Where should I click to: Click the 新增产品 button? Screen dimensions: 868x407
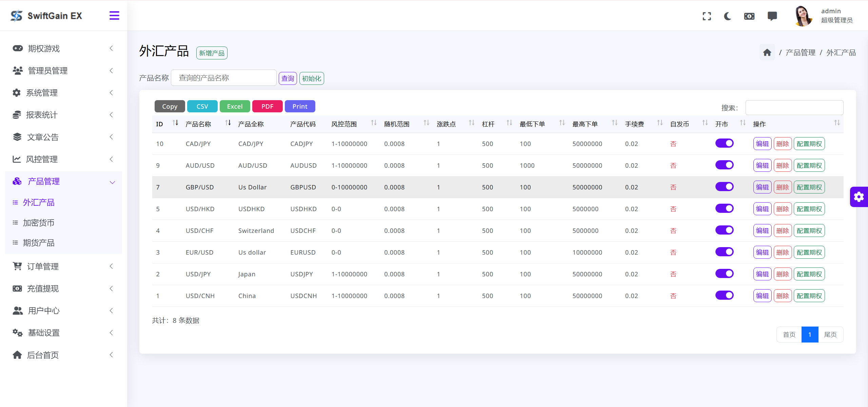click(212, 53)
